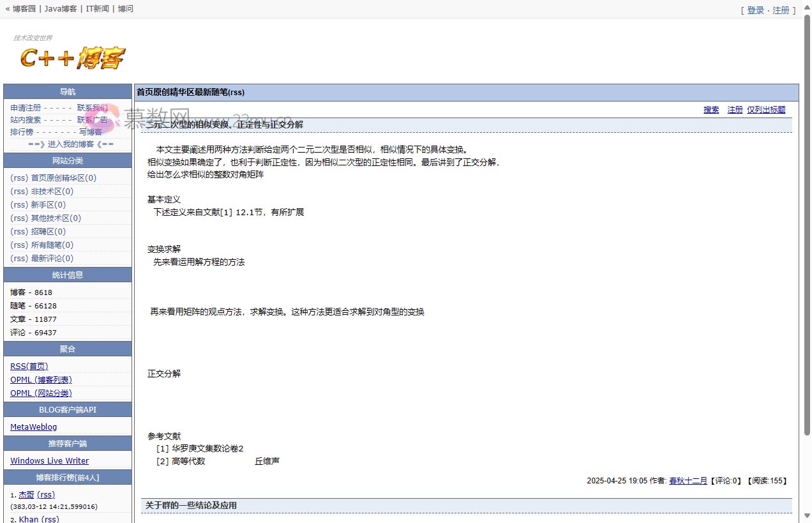Open the 所有随笔 RSS feed
The height and width of the screenshot is (523, 812).
(x=19, y=245)
